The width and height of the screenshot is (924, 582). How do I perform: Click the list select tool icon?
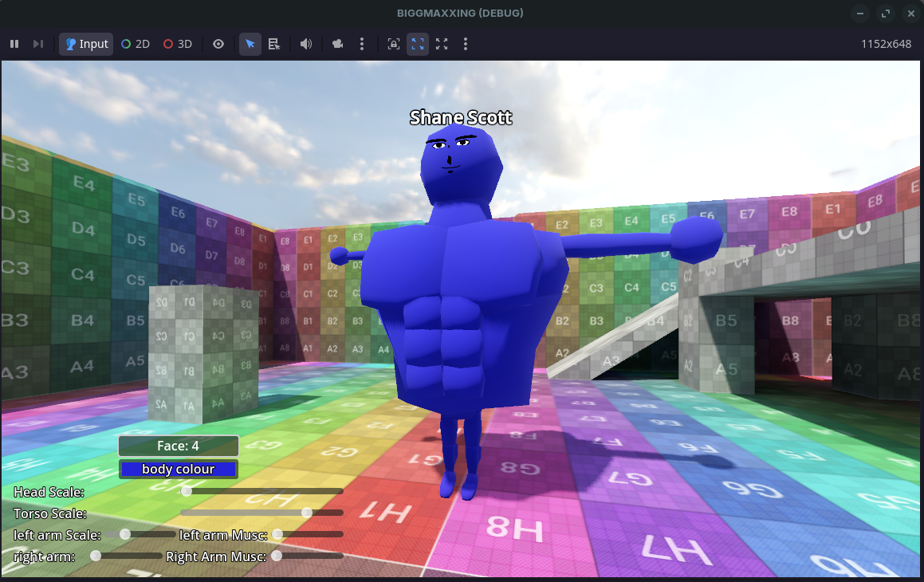click(x=274, y=44)
